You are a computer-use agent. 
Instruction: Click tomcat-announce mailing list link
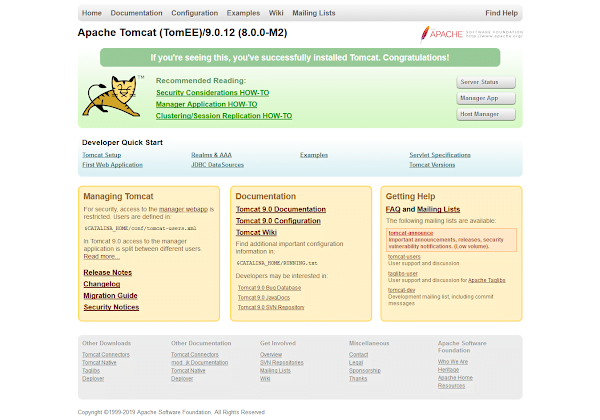click(x=411, y=233)
